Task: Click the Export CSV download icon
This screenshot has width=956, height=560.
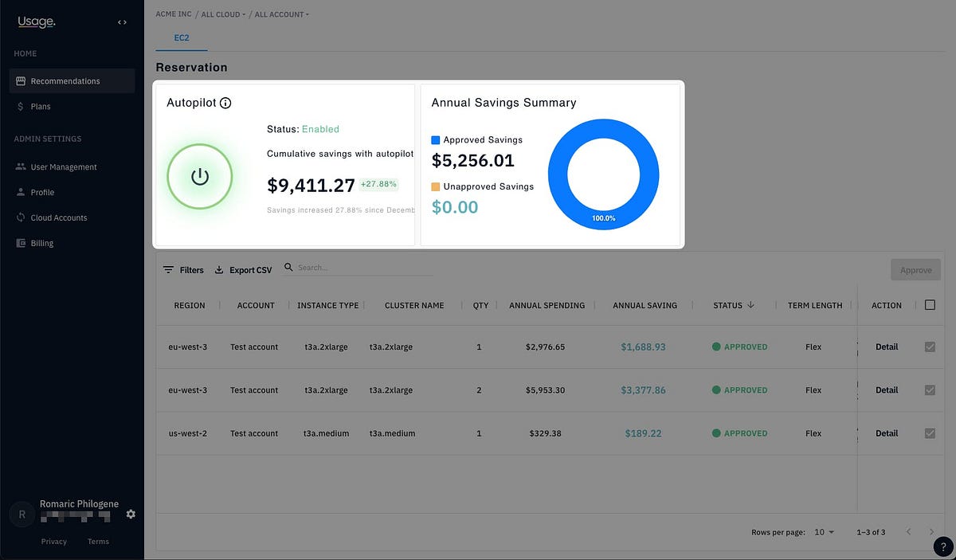Action: (219, 270)
